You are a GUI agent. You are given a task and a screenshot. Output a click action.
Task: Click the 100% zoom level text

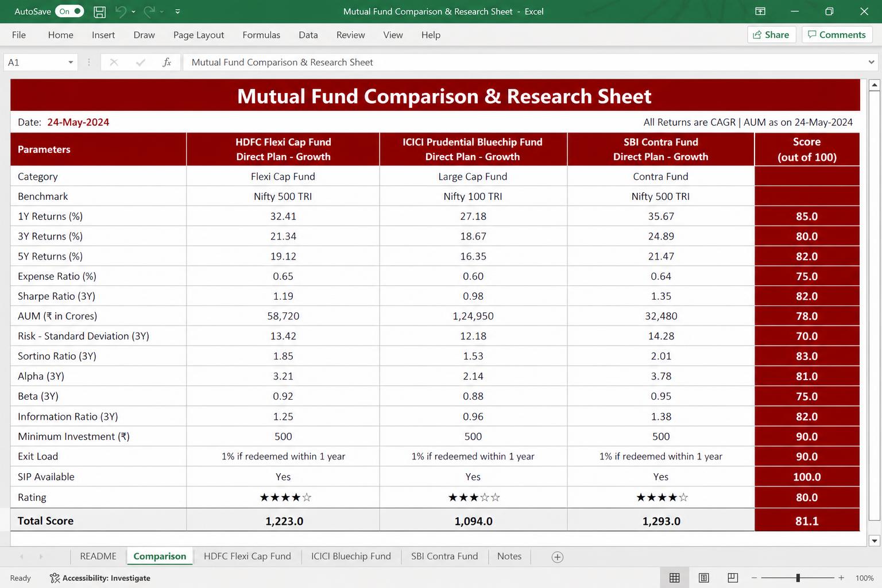point(864,578)
